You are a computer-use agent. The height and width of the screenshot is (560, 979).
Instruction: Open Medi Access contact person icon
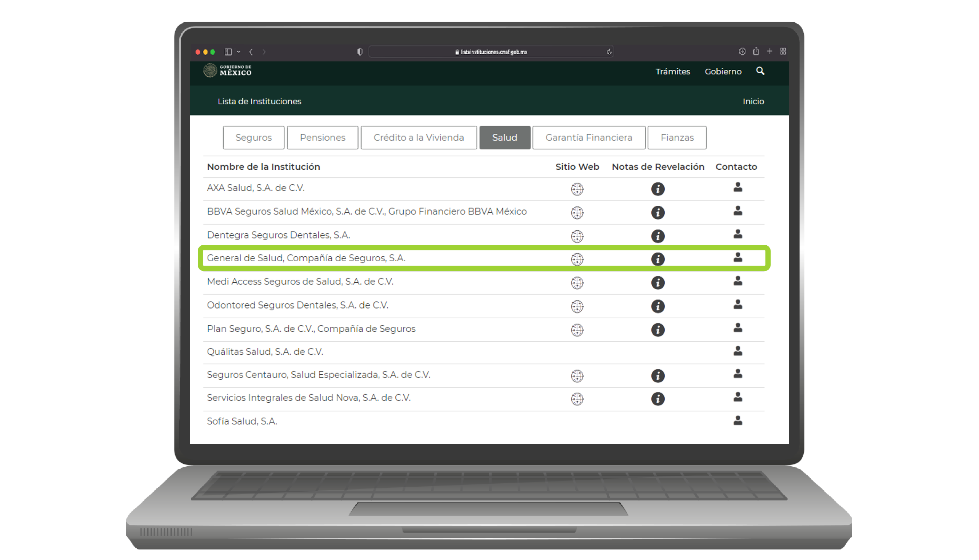click(x=737, y=281)
